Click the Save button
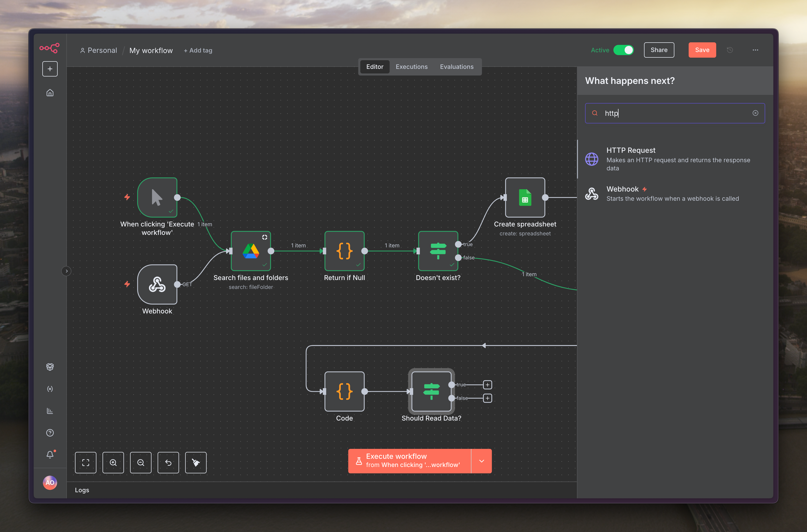Screen dimensions: 807x532 pyautogui.click(x=702, y=50)
